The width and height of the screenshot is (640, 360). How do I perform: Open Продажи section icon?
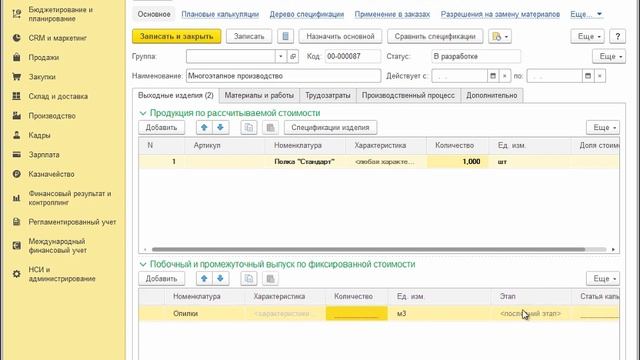16,57
